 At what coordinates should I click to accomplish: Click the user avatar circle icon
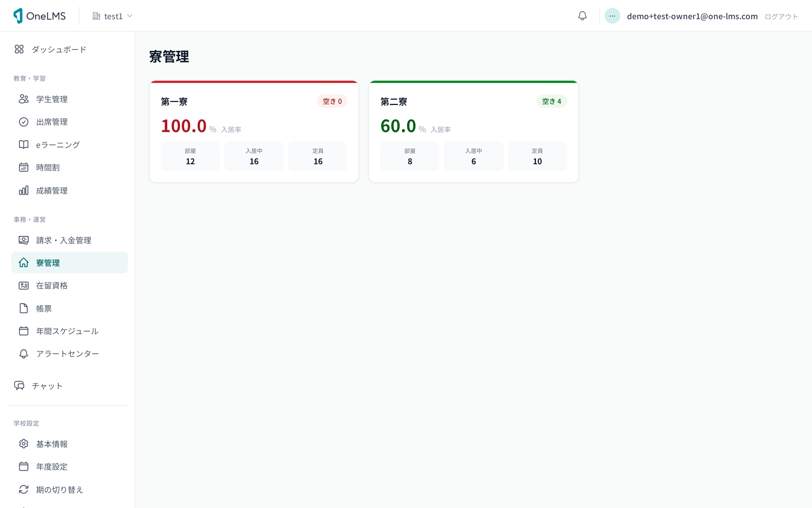pos(612,16)
